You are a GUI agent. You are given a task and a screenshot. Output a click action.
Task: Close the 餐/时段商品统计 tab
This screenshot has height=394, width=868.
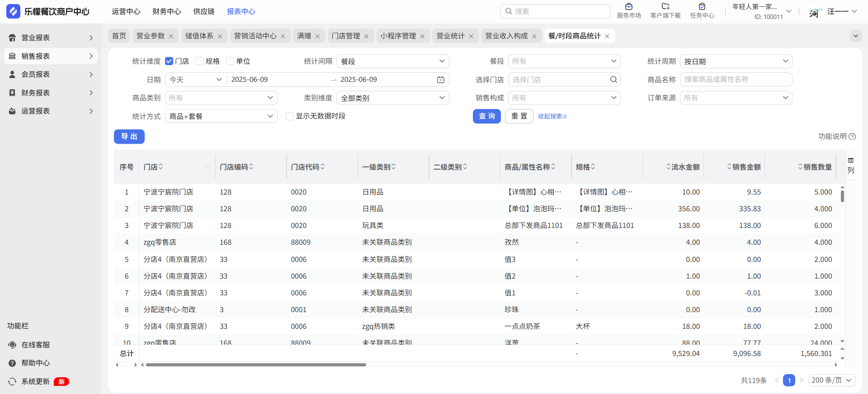click(x=607, y=36)
